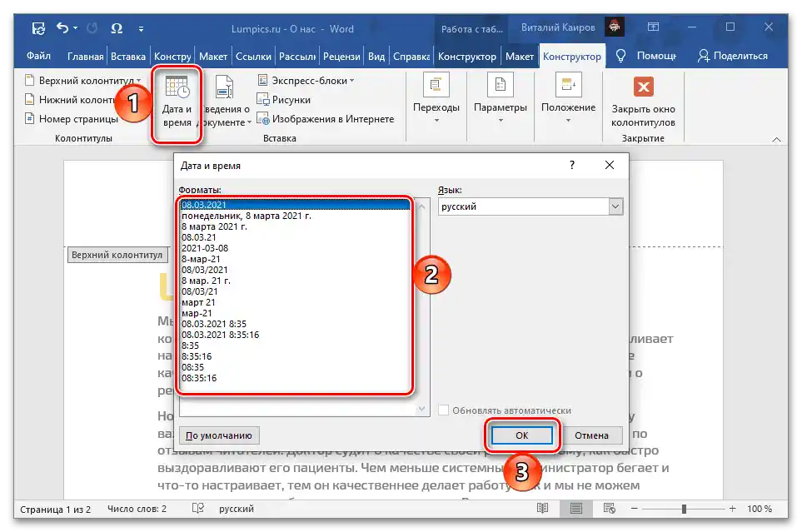Open Положение position group
The width and height of the screenshot is (802, 532).
(568, 99)
